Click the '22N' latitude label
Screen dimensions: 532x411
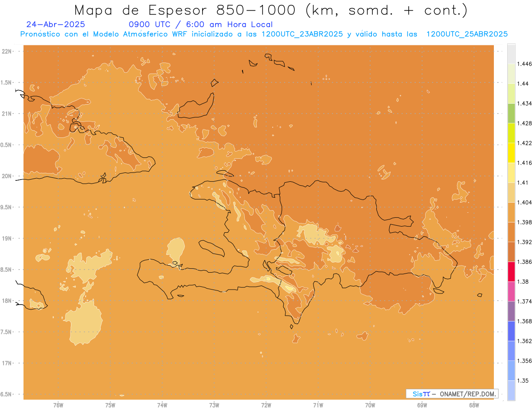[x=8, y=51]
